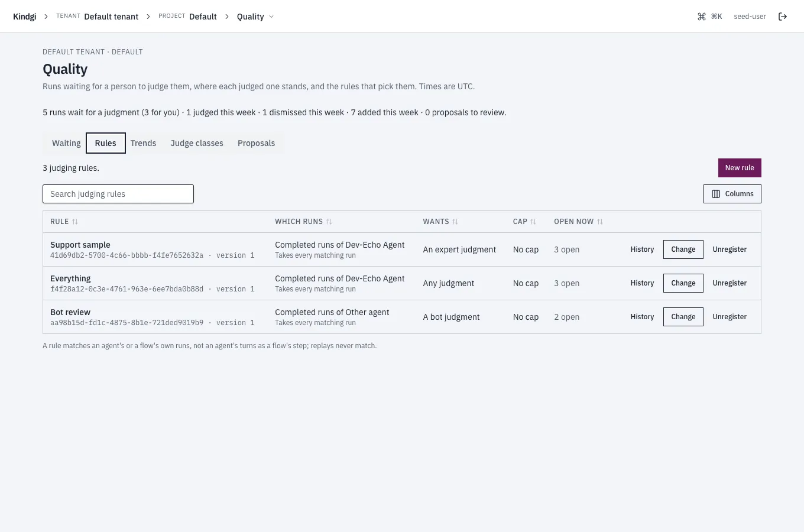804x532 pixels.
Task: Sort by the Which Runs column arrows
Action: pyautogui.click(x=329, y=222)
